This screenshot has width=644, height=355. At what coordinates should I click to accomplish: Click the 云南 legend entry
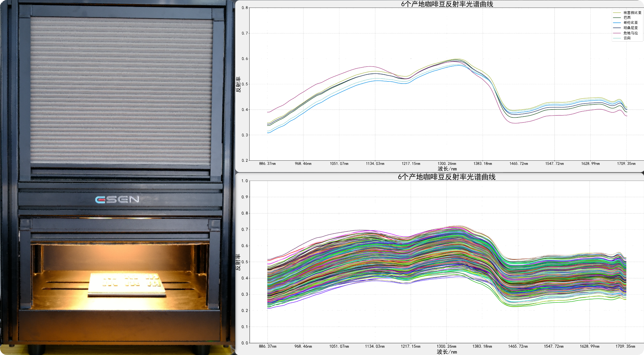tap(627, 38)
